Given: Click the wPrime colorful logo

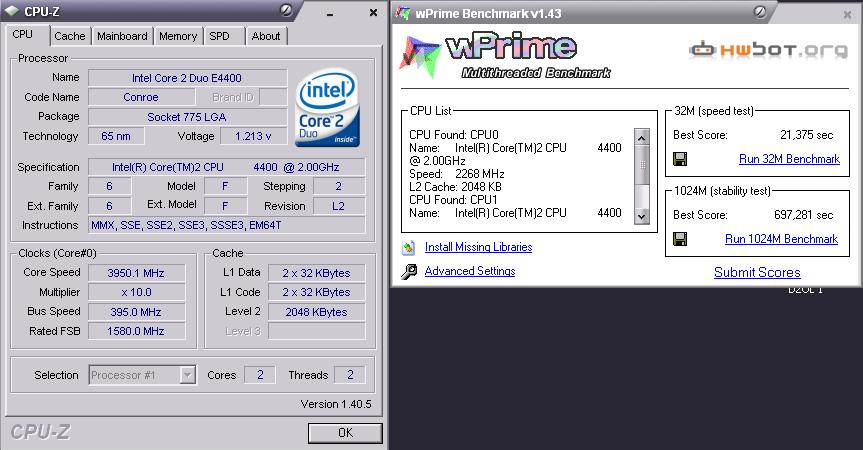Looking at the screenshot, I should click(420, 56).
